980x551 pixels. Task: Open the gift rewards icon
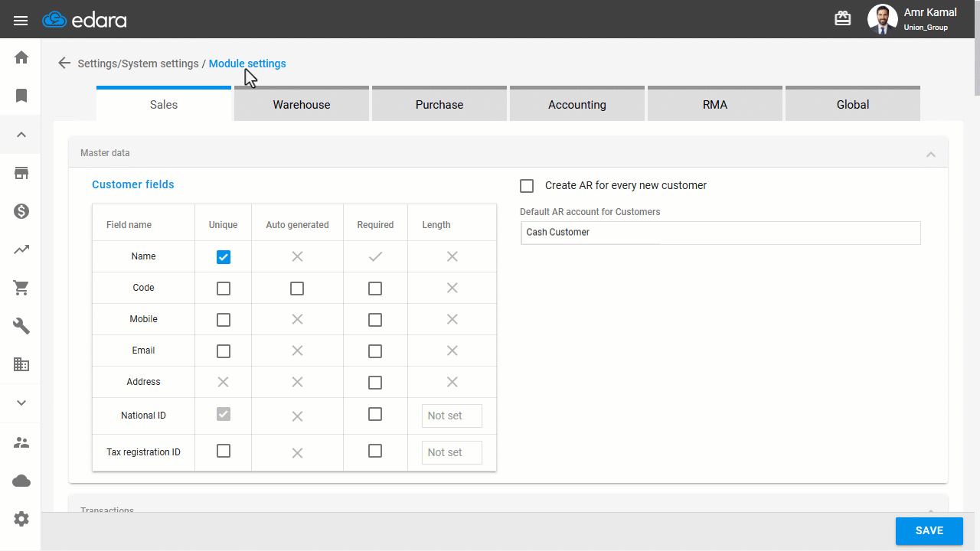[843, 18]
